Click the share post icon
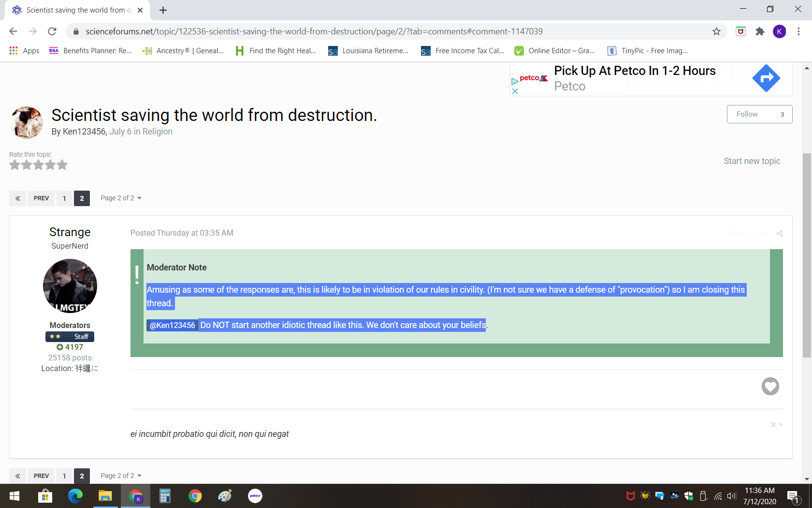The image size is (812, 508). coord(779,234)
